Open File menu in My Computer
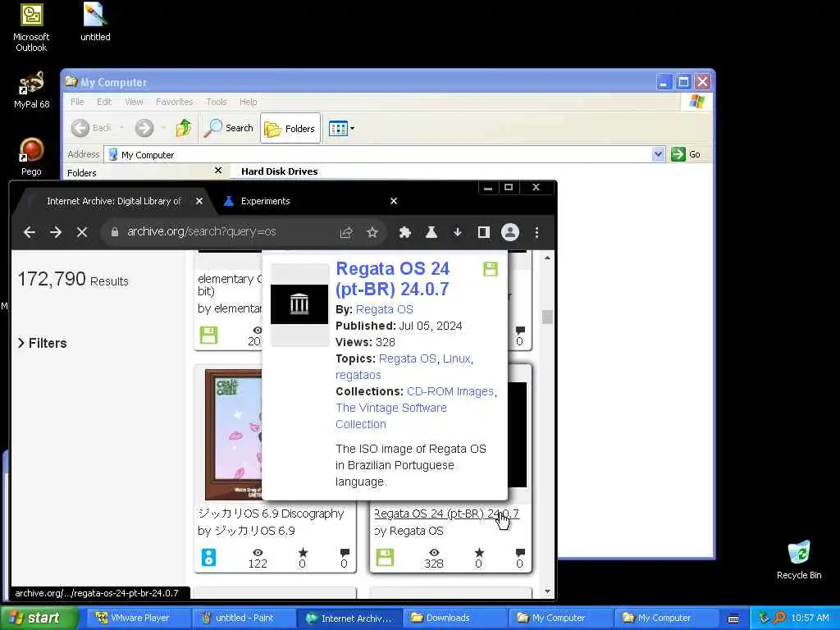This screenshot has width=840, height=630. tap(77, 102)
